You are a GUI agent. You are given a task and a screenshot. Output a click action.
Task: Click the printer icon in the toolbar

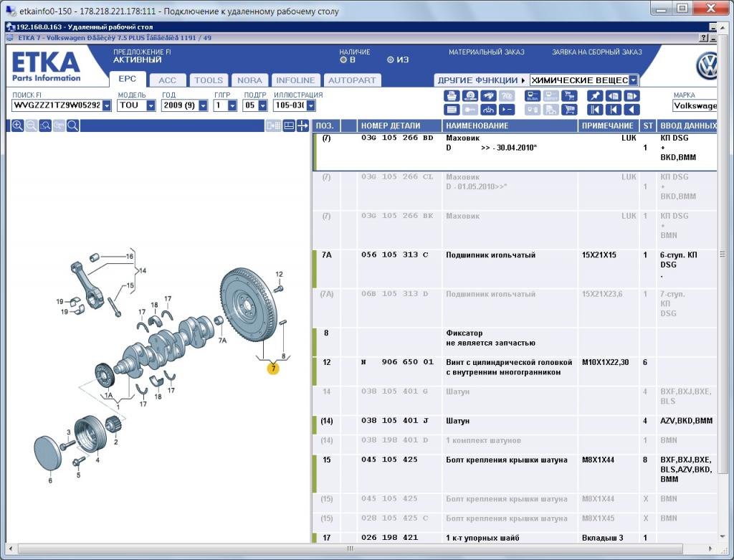pos(452,96)
